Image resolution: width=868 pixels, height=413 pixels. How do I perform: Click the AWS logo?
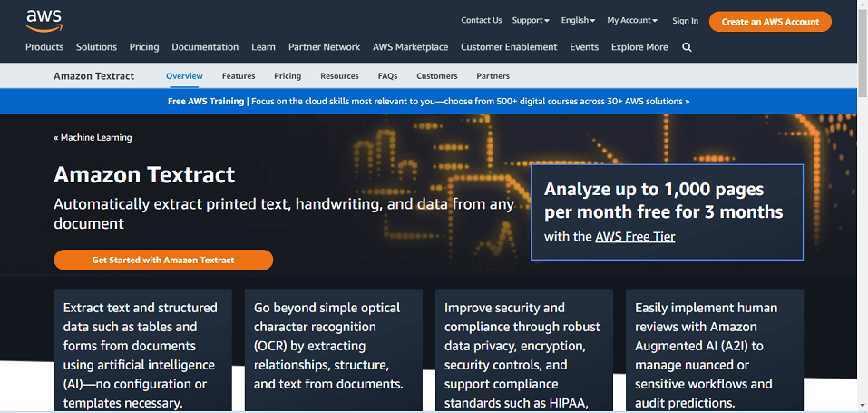[x=44, y=21]
